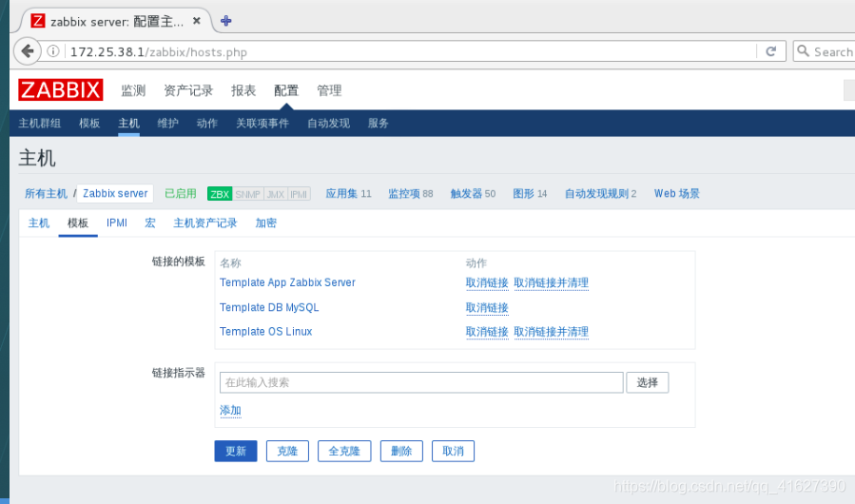Switch to the 宏 form tab
The image size is (855, 504).
150,223
